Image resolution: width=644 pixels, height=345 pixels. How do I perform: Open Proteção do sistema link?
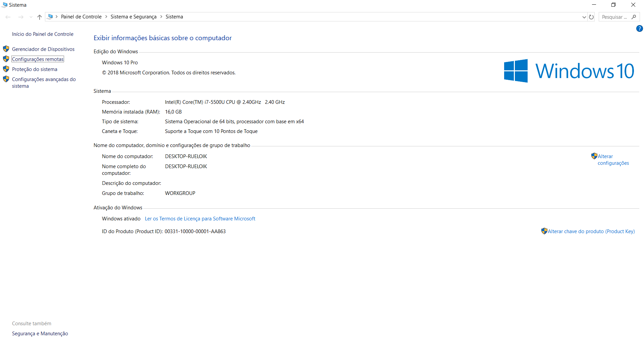(35, 69)
